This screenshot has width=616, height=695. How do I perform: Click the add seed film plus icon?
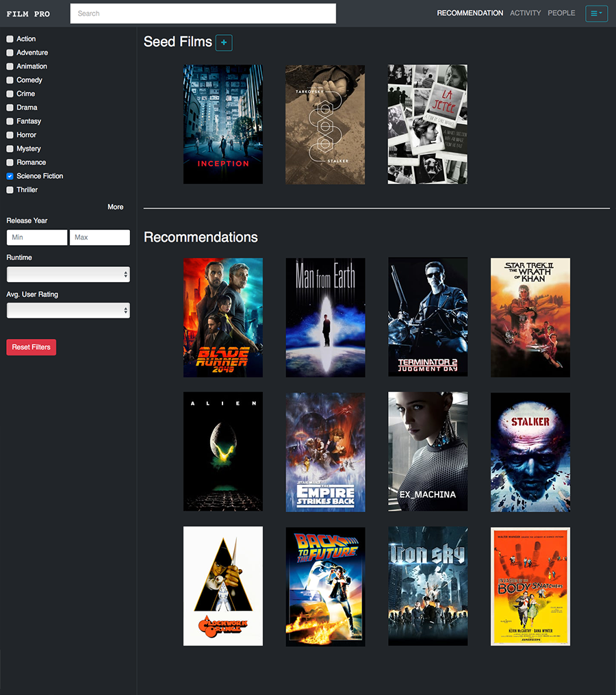click(x=224, y=42)
